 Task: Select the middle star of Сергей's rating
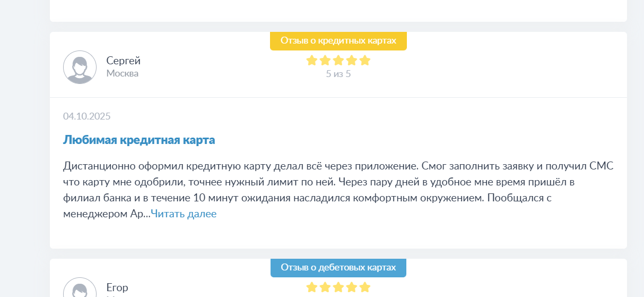pyautogui.click(x=338, y=61)
